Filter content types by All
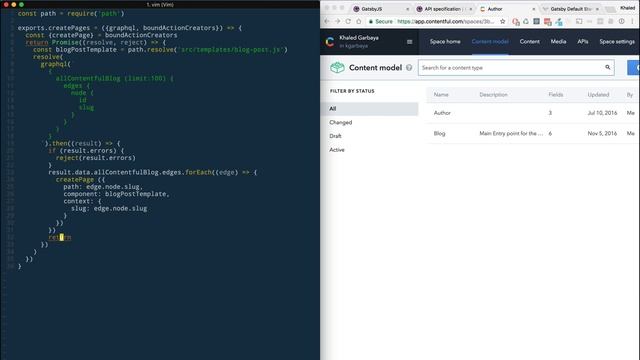 pyautogui.click(x=369, y=109)
